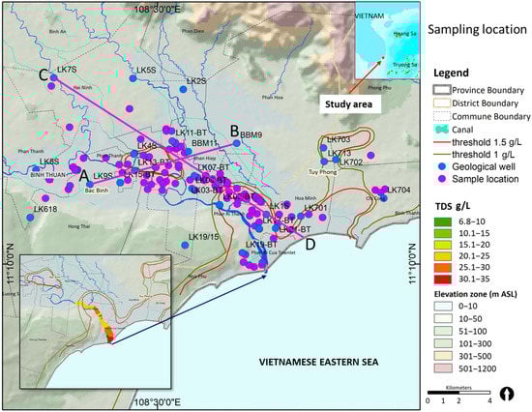Click the Commune Boundary legend box
Screen dimensions: 532x412
click(x=442, y=116)
